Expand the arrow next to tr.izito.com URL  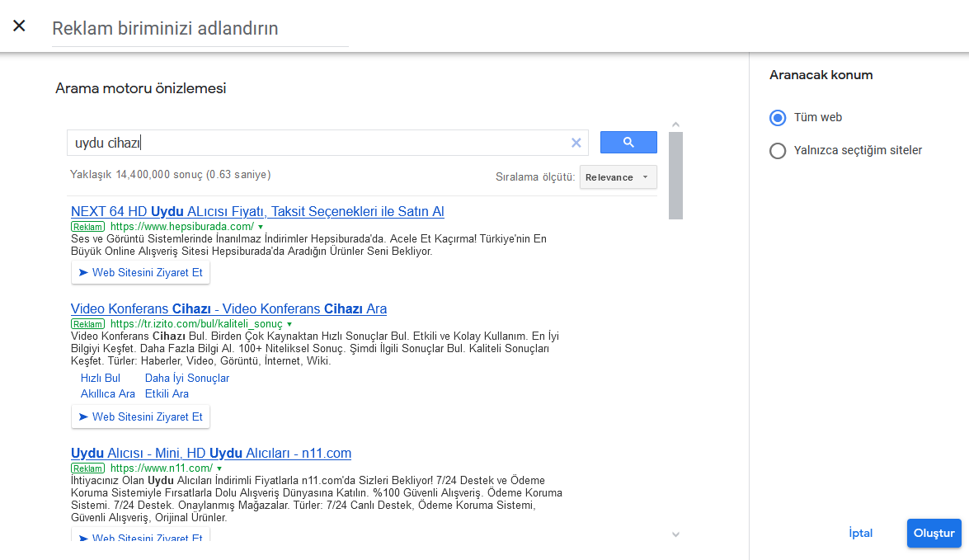click(289, 324)
